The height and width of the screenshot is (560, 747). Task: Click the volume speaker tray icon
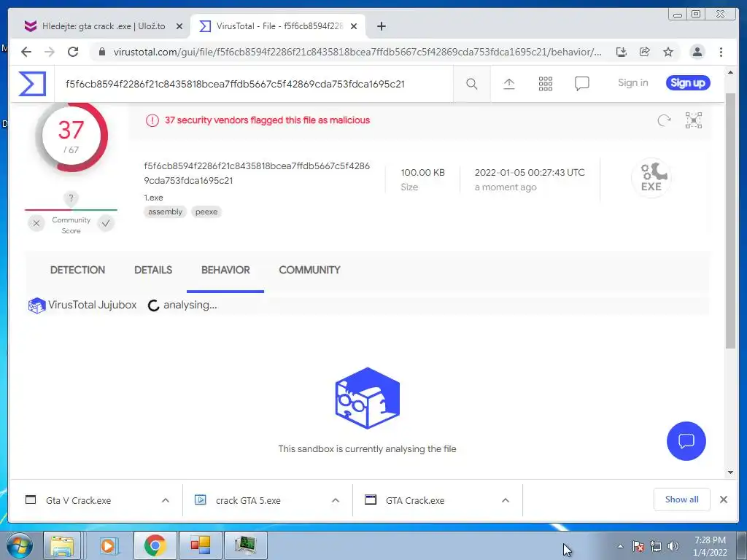pyautogui.click(x=673, y=546)
